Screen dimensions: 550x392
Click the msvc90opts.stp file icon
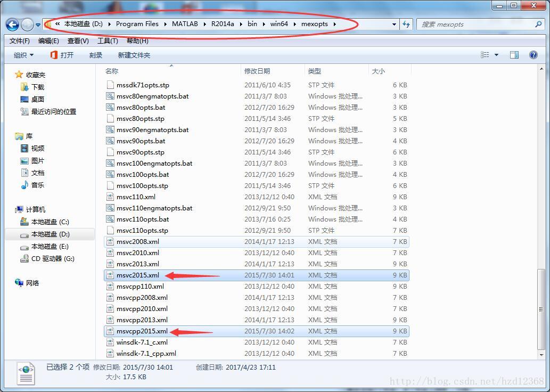point(110,152)
